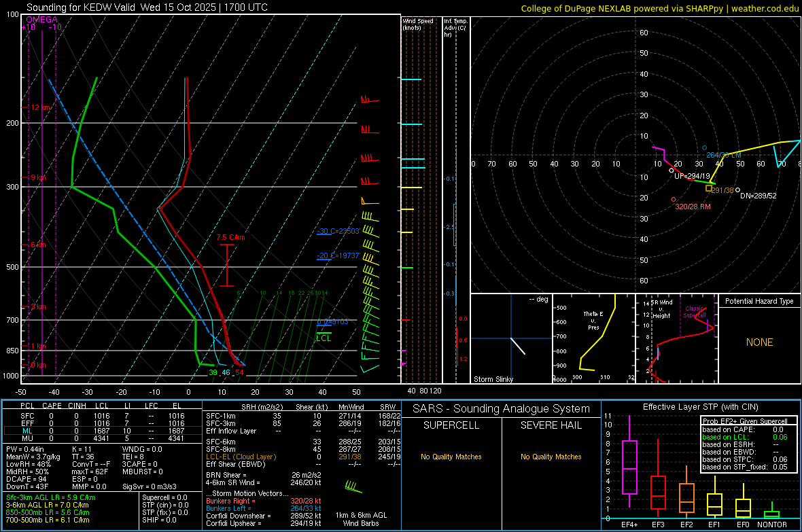Click the 'Sfc-3km AGL LR = 5.9 C/km' line
The height and width of the screenshot is (532, 802).
pyautogui.click(x=51, y=497)
